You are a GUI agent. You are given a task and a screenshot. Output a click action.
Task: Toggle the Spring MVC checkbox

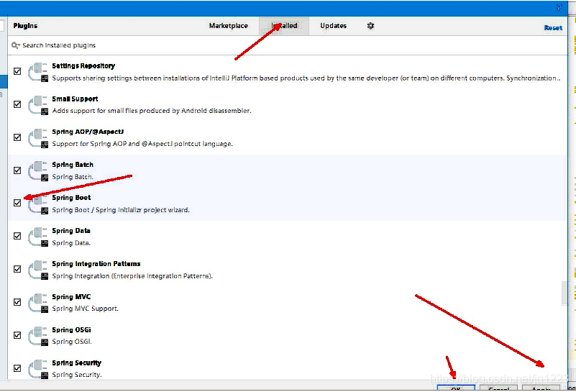point(17,302)
